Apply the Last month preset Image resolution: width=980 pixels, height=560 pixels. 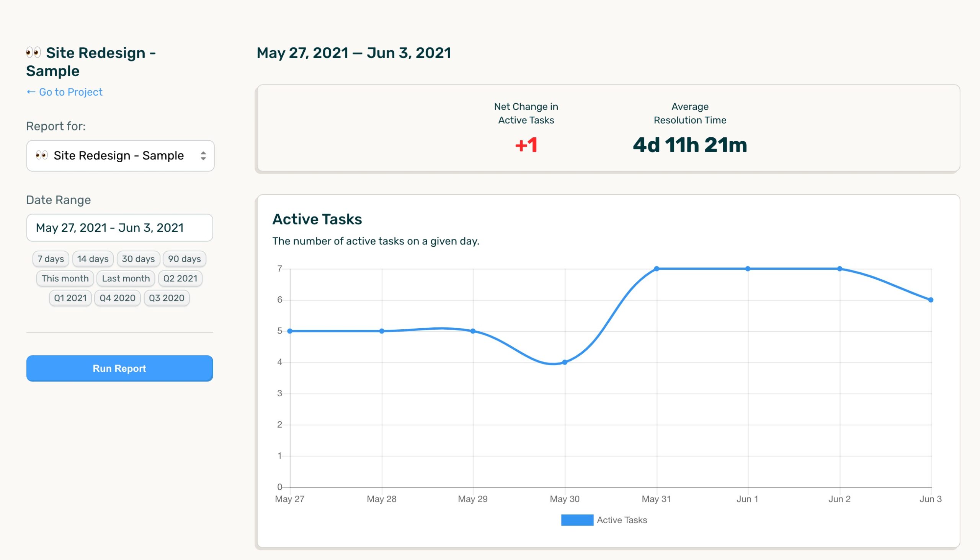coord(126,278)
